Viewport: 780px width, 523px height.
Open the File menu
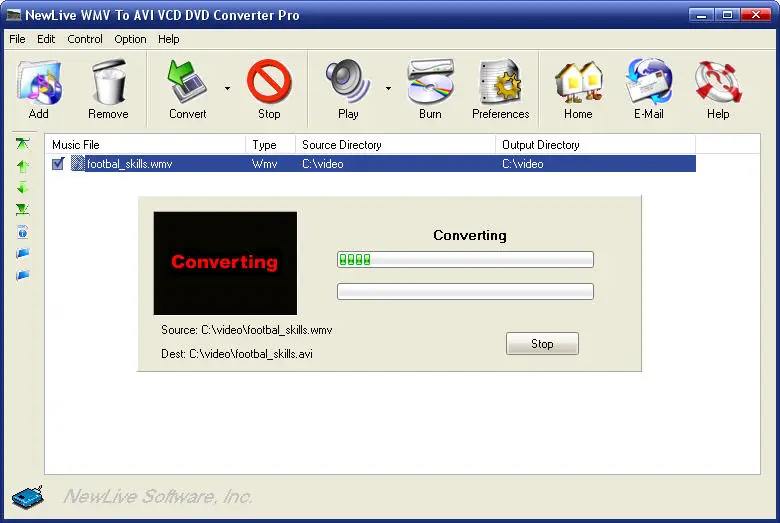[17, 39]
